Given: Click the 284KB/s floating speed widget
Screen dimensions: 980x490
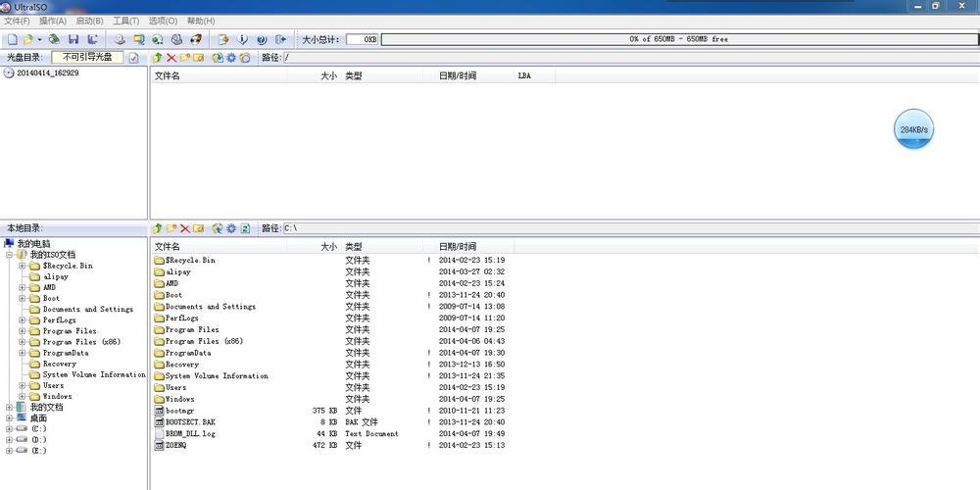Looking at the screenshot, I should click(x=913, y=129).
